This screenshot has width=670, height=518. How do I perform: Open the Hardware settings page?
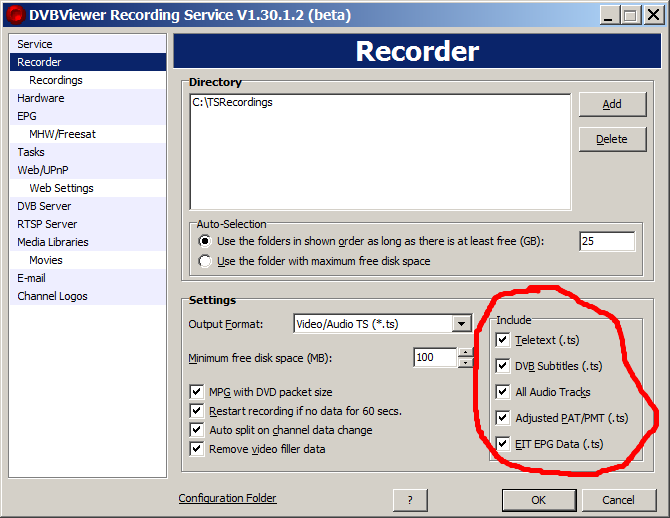tap(40, 98)
